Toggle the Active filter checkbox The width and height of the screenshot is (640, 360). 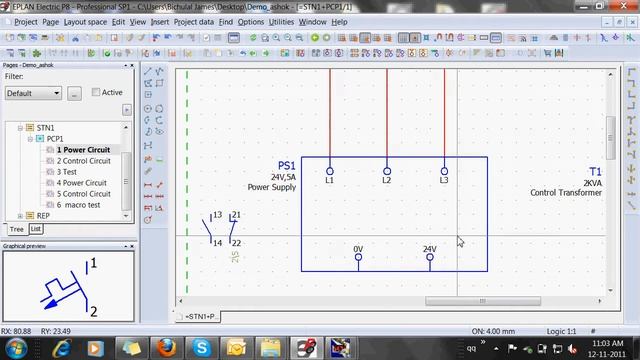[x=96, y=92]
